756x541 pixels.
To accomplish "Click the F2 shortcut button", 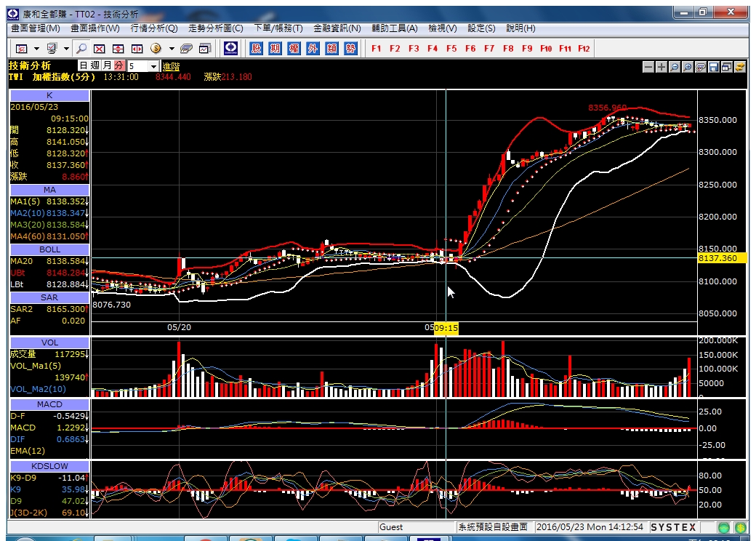I will pos(395,48).
